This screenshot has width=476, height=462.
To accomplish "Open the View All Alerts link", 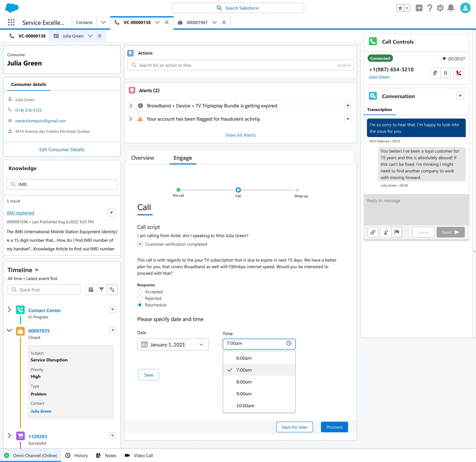I will tap(240, 135).
